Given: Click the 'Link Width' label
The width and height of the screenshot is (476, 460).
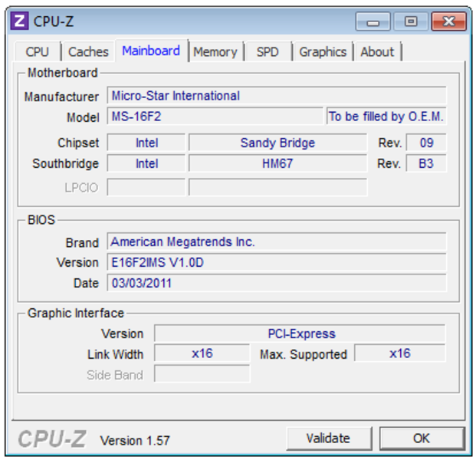Looking at the screenshot, I should pos(115,354).
